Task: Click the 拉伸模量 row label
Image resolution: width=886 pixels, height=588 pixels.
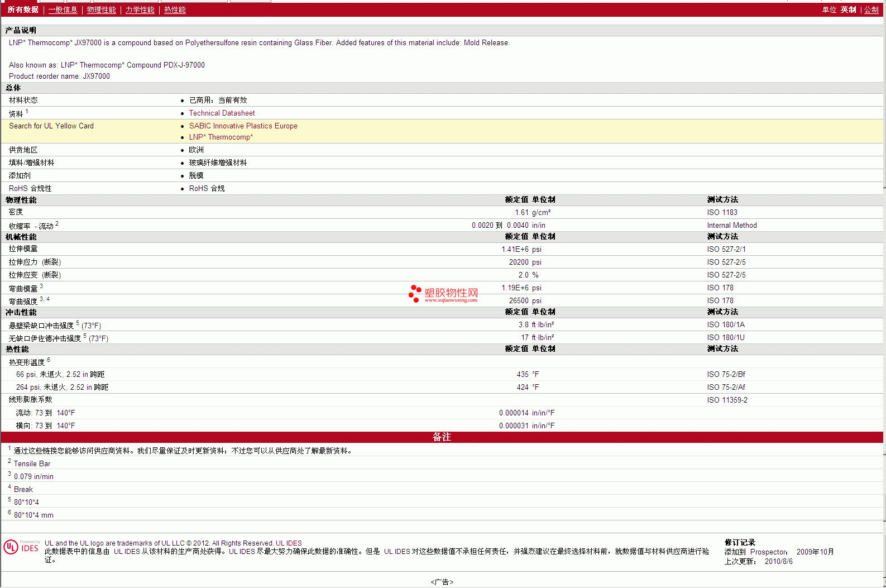Action: point(23,249)
